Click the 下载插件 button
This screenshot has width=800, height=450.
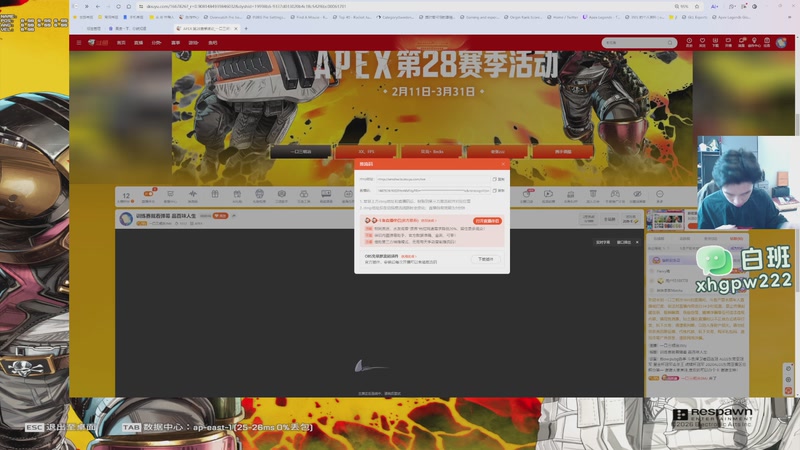[485, 259]
